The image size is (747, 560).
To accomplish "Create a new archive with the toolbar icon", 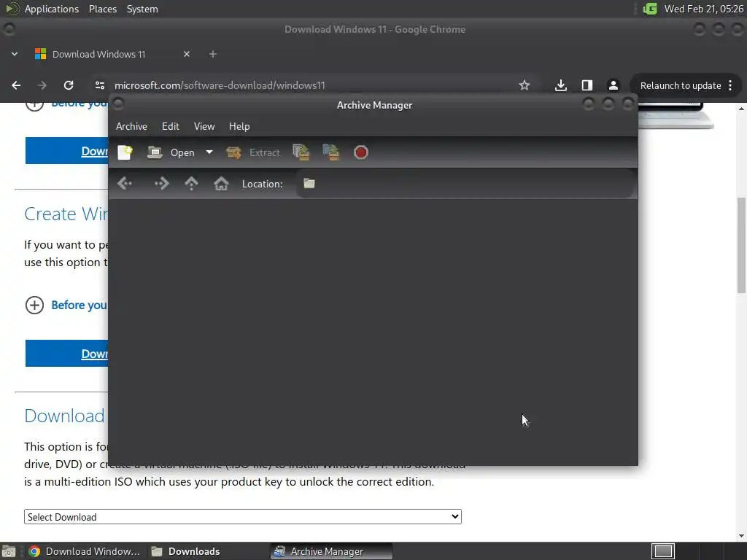I will pos(125,152).
